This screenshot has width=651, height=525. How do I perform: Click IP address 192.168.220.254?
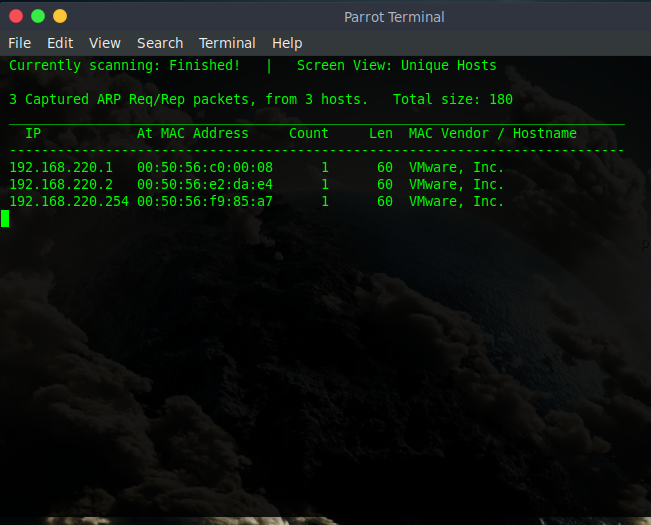(x=69, y=201)
